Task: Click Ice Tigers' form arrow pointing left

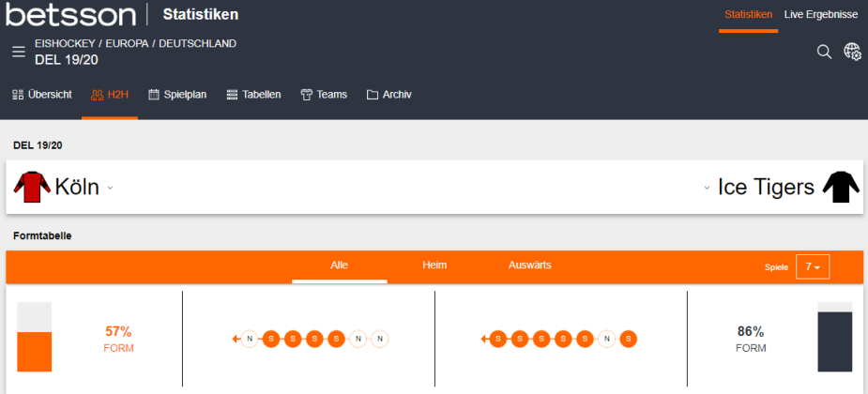Action: click(484, 338)
